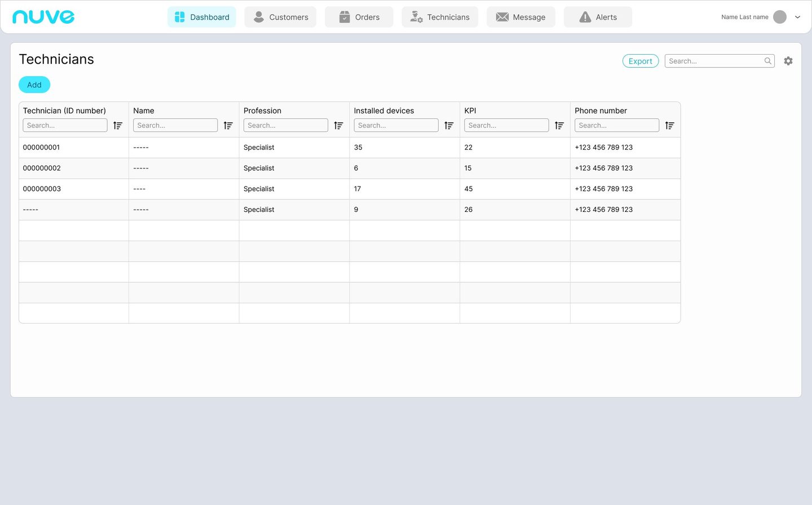This screenshot has height=505, width=812.
Task: Sort the Profession column
Action: click(338, 125)
